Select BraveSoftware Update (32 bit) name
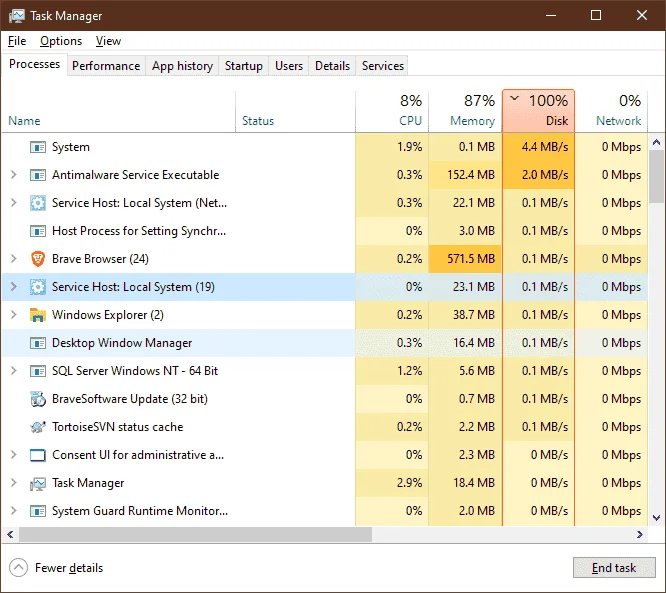This screenshot has height=593, width=666. pos(130,399)
